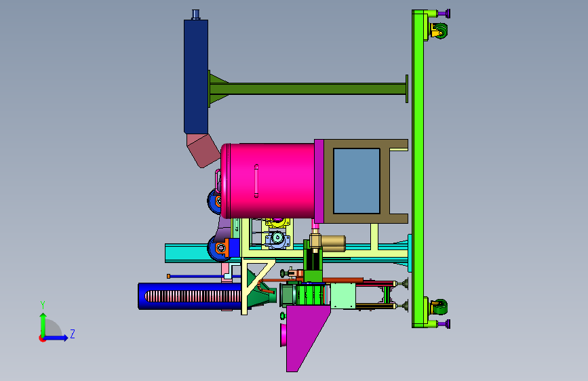Click the Y axis label text

click(43, 305)
